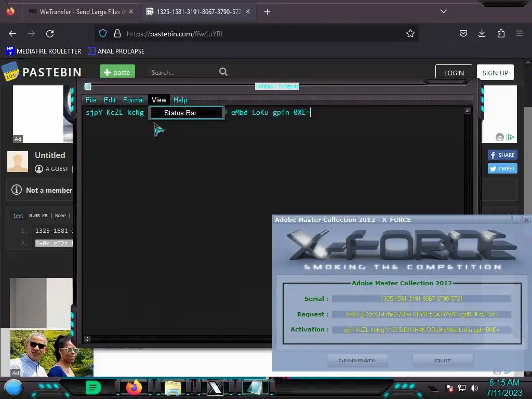The height and width of the screenshot is (399, 532).
Task: Click the Twitter TWEET button
Action: [x=502, y=169]
